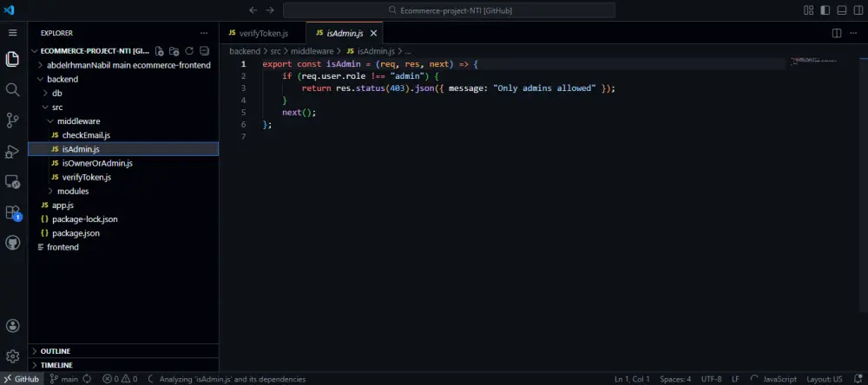Expand the OUTLINE section
This screenshot has width=868, height=385.
click(x=123, y=351)
